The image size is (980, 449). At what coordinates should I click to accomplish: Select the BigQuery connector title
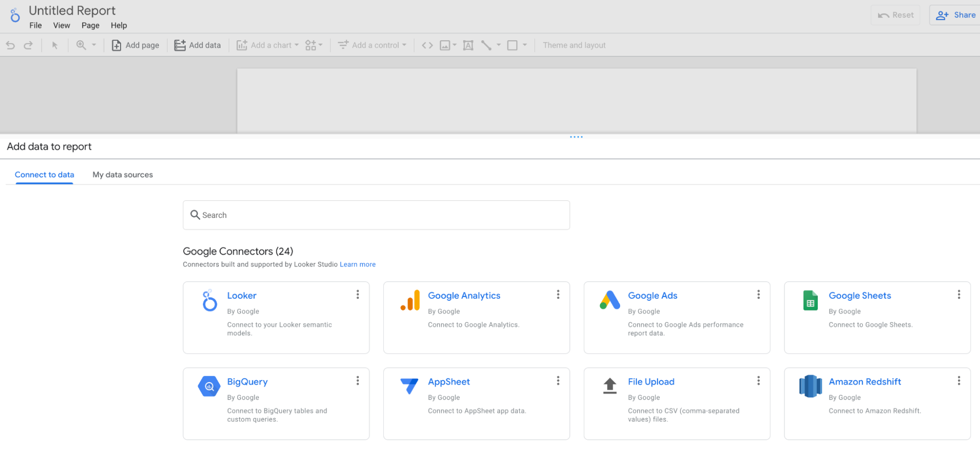(x=248, y=382)
